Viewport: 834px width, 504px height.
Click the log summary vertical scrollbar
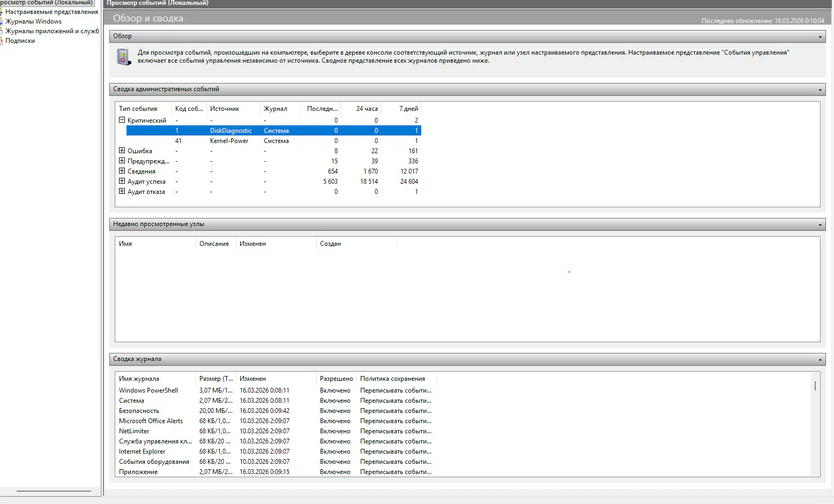point(815,386)
